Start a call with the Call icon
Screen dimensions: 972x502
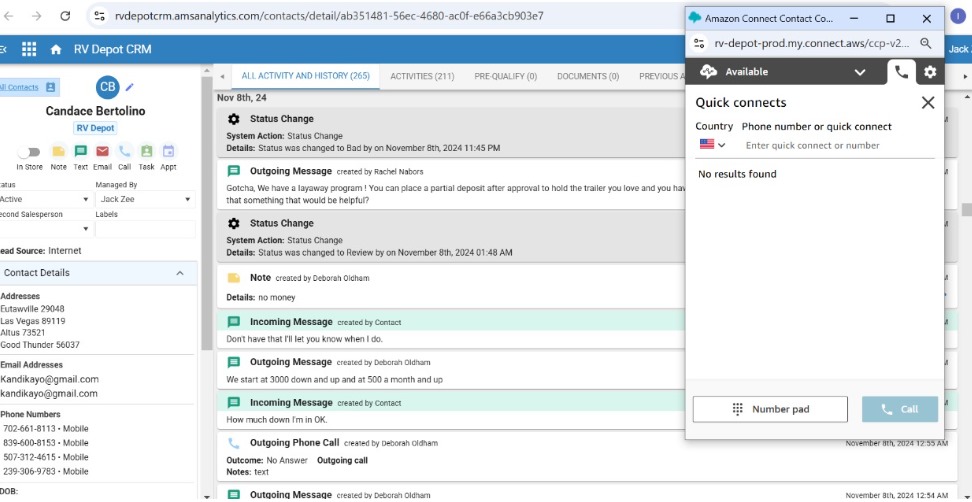(x=124, y=152)
